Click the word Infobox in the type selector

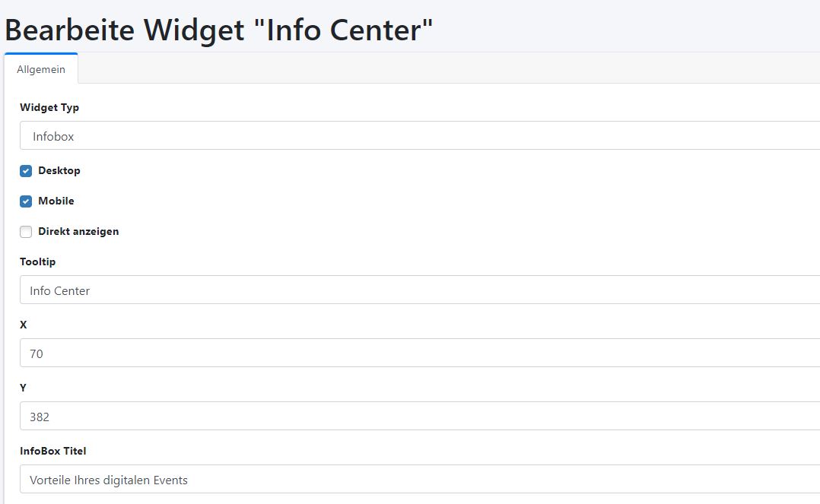(53, 137)
